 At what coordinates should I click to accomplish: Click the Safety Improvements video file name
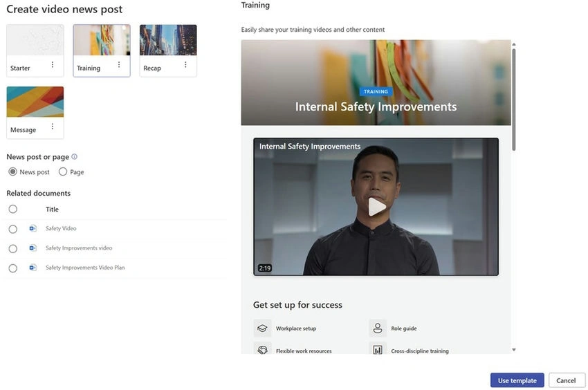(79, 248)
